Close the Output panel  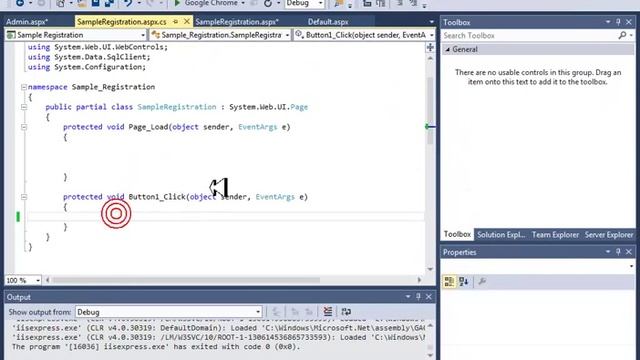pyautogui.click(x=429, y=297)
